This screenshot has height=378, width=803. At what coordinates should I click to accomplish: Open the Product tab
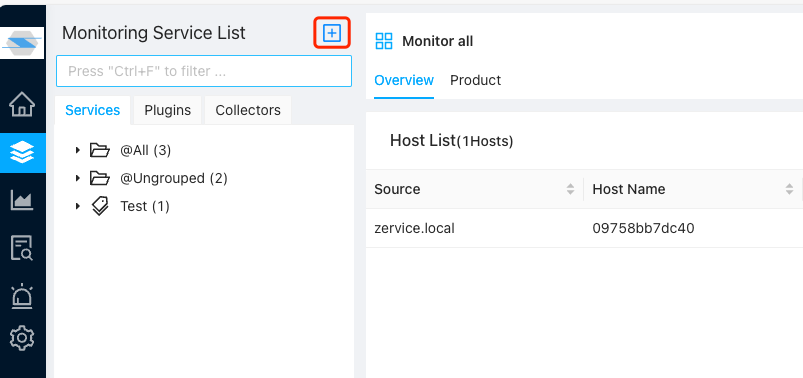pyautogui.click(x=475, y=80)
